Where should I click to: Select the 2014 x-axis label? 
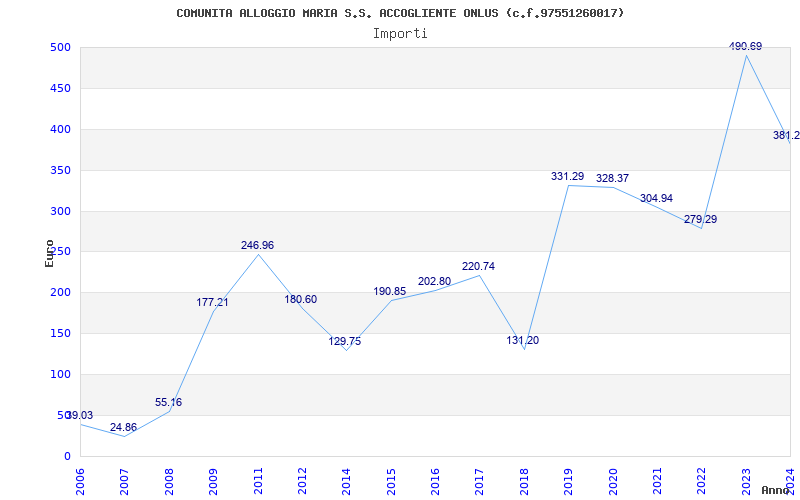pos(346,481)
